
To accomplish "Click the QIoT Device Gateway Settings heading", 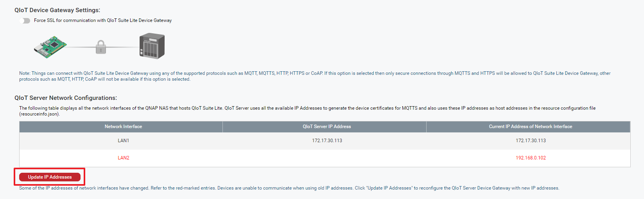I will click(57, 10).
